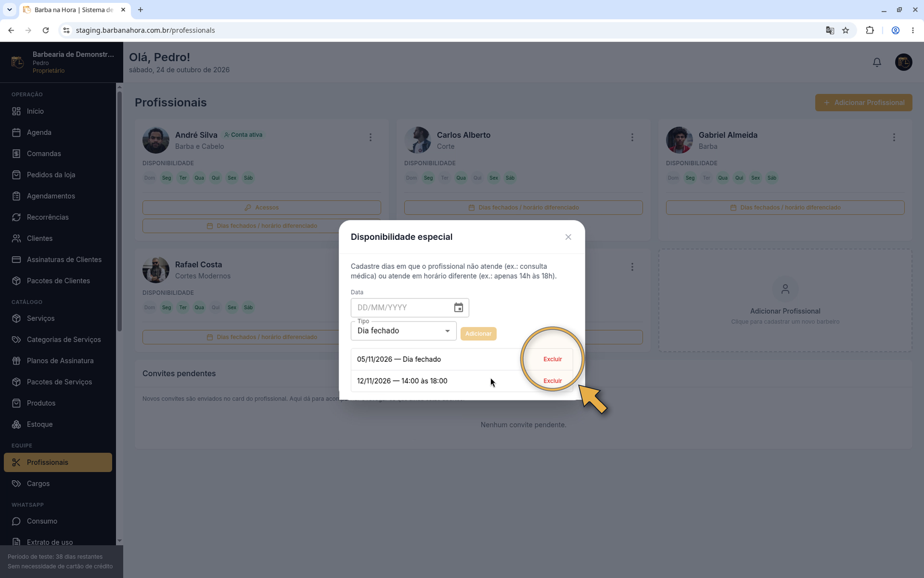Navigate to Comandas in sidebar
The width and height of the screenshot is (924, 578).
click(x=58, y=154)
